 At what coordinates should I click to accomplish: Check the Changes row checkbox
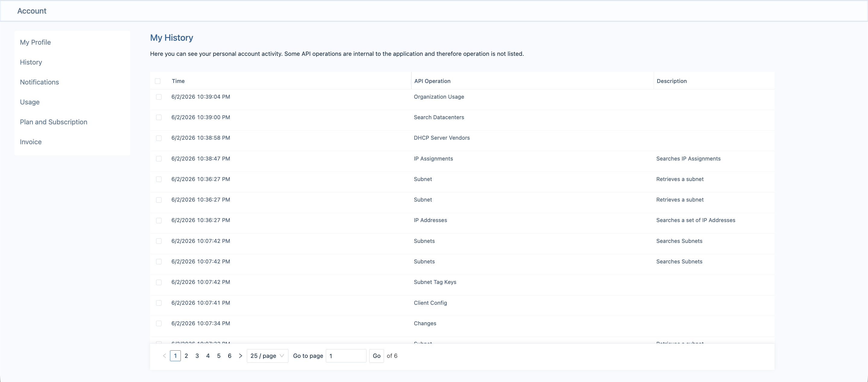[159, 323]
